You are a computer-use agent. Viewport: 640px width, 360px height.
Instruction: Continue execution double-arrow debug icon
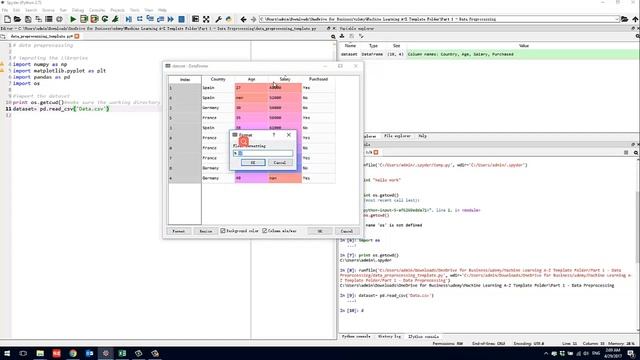(x=171, y=19)
